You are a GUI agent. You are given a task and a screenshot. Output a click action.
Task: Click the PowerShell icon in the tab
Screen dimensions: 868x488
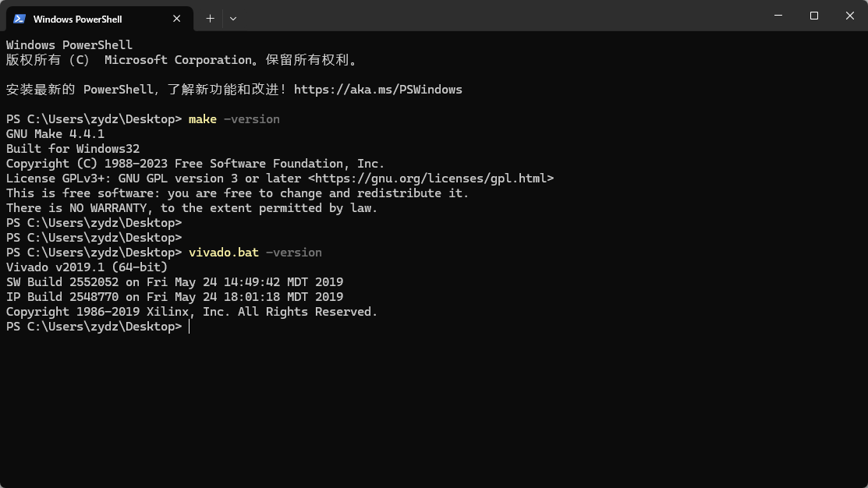pos(19,19)
